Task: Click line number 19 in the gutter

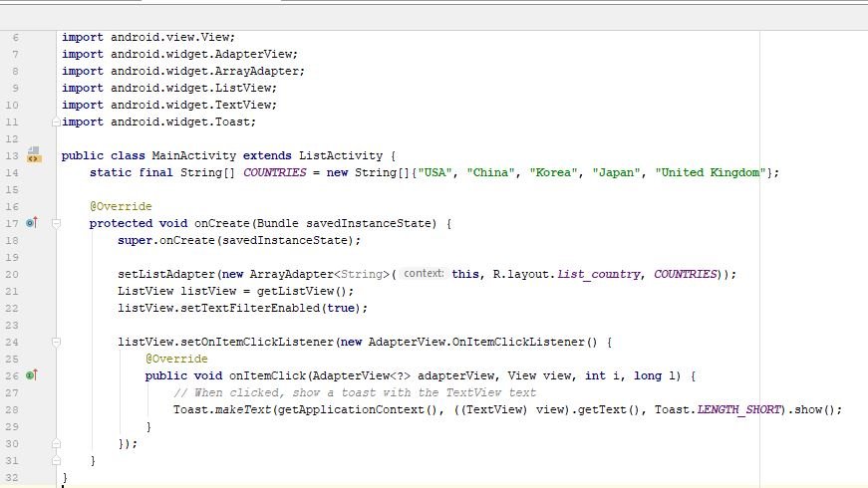Action: point(12,257)
